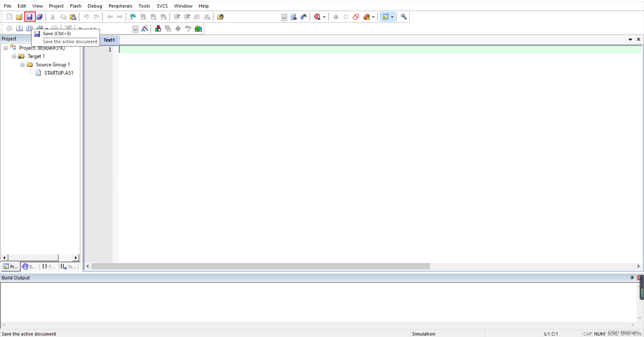Collapse the Project root tree node

6,48
